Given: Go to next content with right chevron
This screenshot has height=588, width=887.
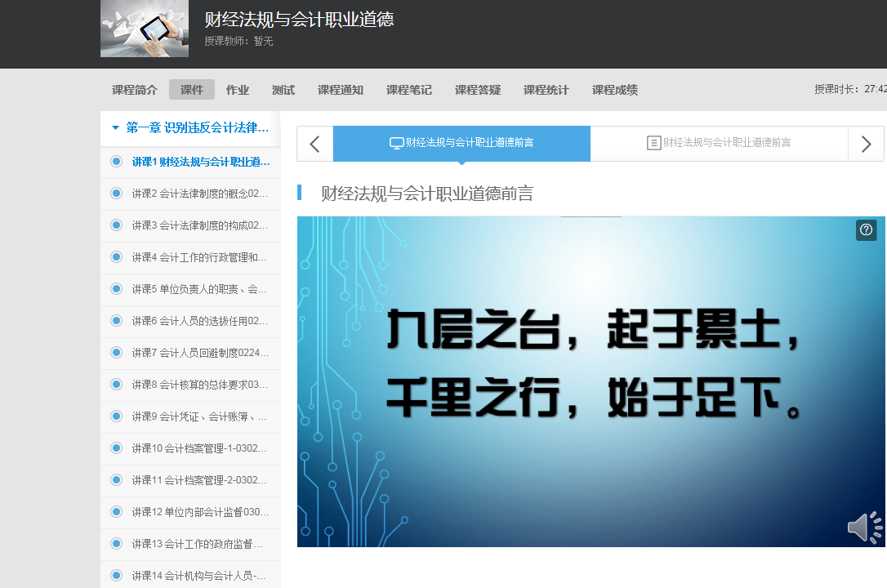Looking at the screenshot, I should coord(866,145).
